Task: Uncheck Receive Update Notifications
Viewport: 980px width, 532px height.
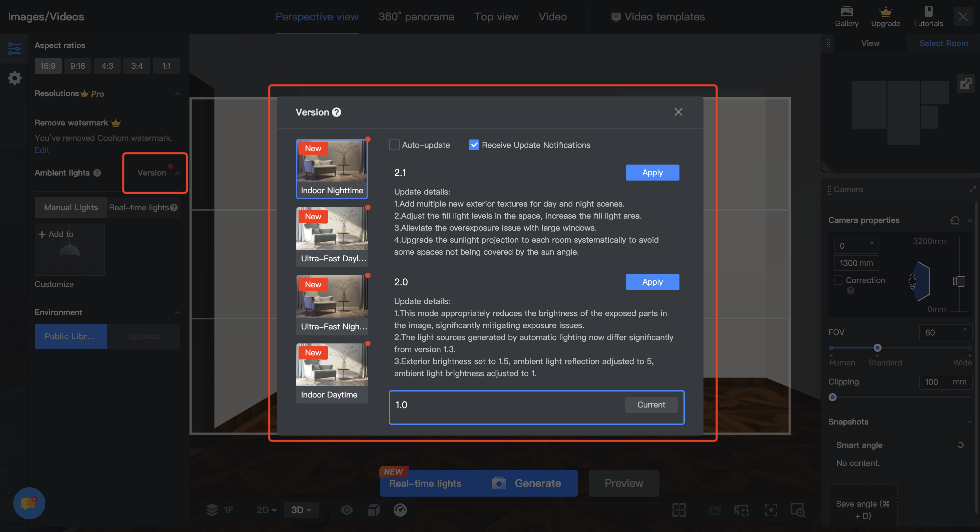Action: 474,145
